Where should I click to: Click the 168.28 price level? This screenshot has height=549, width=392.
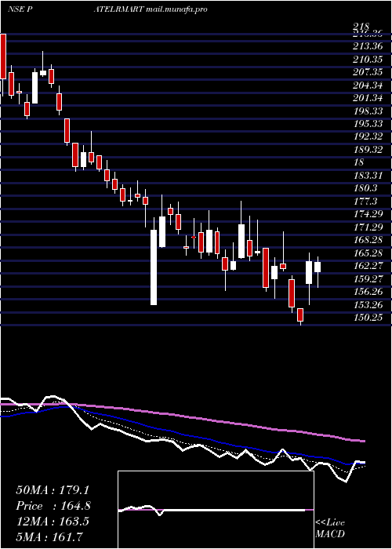368,241
